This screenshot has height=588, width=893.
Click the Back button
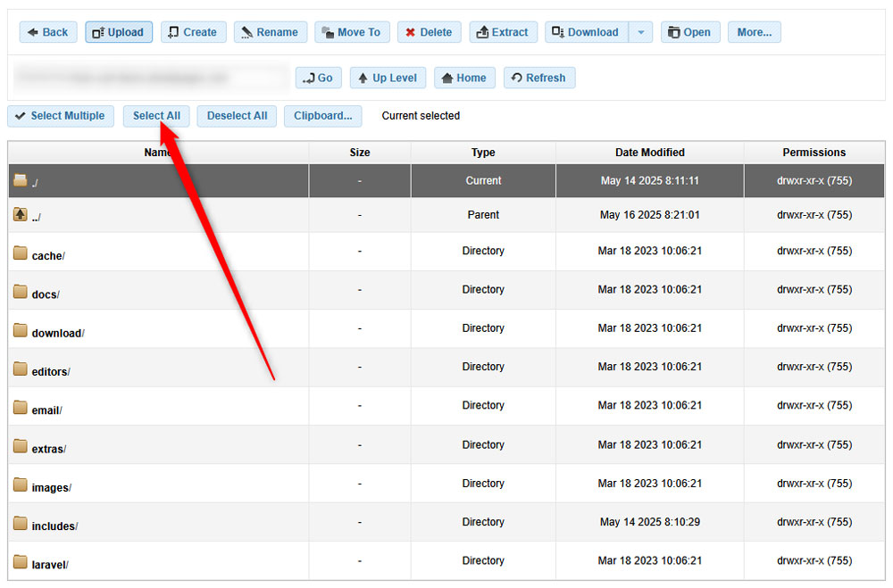47,31
